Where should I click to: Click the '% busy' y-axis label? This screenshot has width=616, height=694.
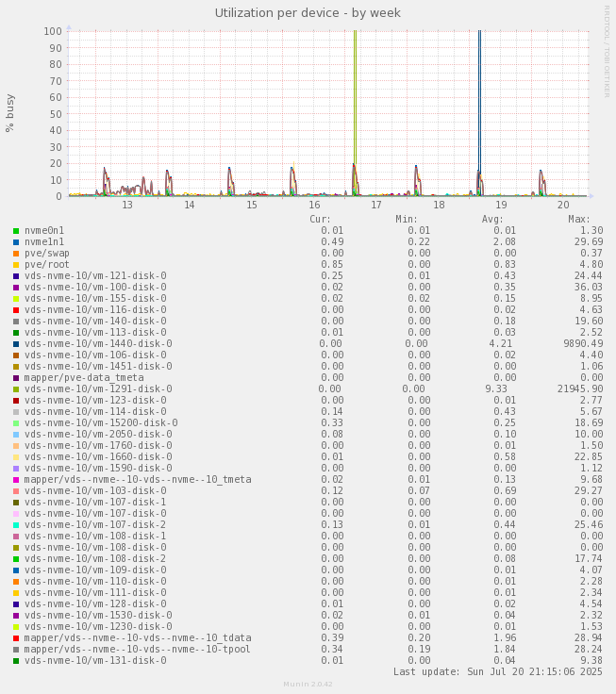(9, 113)
